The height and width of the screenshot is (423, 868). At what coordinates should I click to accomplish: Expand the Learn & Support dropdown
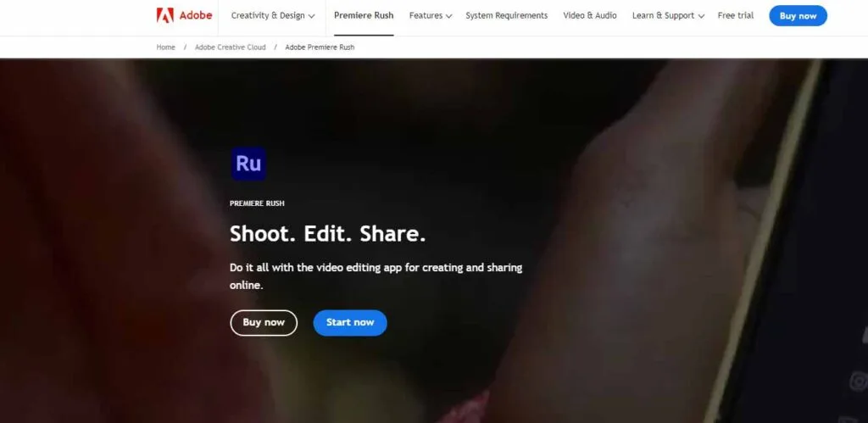(x=668, y=15)
